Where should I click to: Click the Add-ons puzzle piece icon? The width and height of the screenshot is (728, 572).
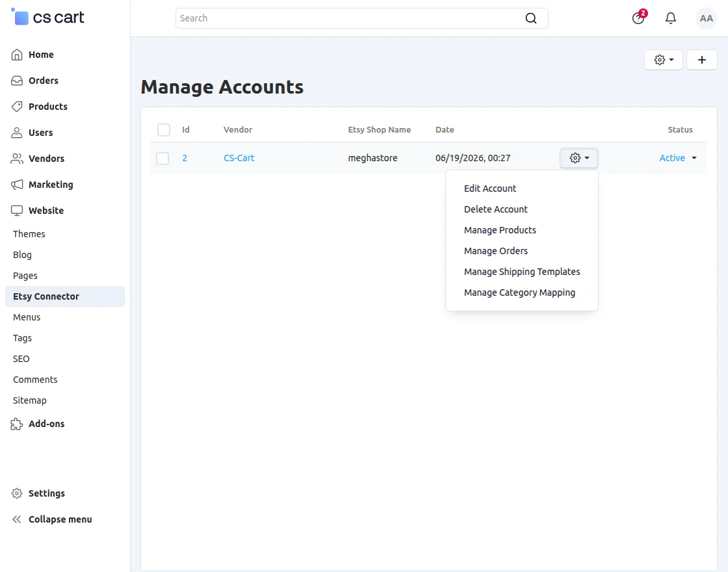point(17,424)
